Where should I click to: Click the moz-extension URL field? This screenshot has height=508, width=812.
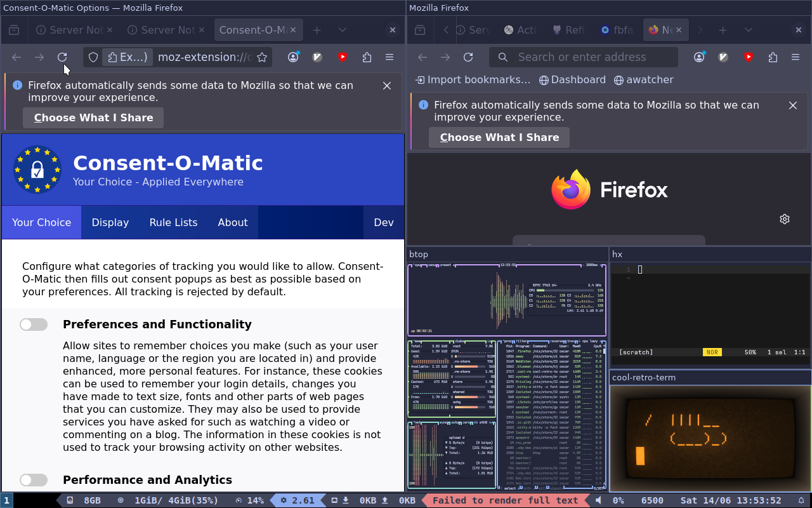click(x=204, y=57)
